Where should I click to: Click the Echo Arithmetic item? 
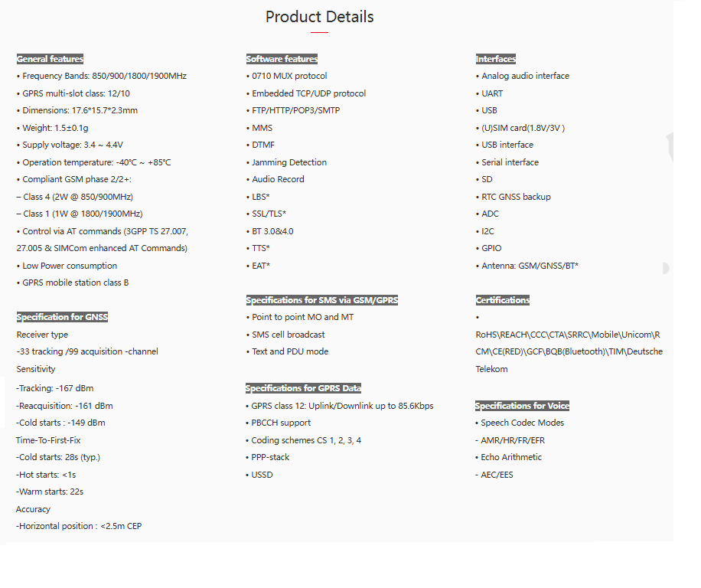click(x=510, y=457)
